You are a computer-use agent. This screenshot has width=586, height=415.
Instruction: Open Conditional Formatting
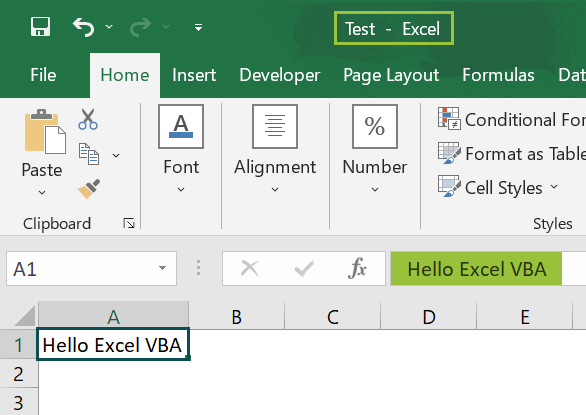(x=512, y=119)
